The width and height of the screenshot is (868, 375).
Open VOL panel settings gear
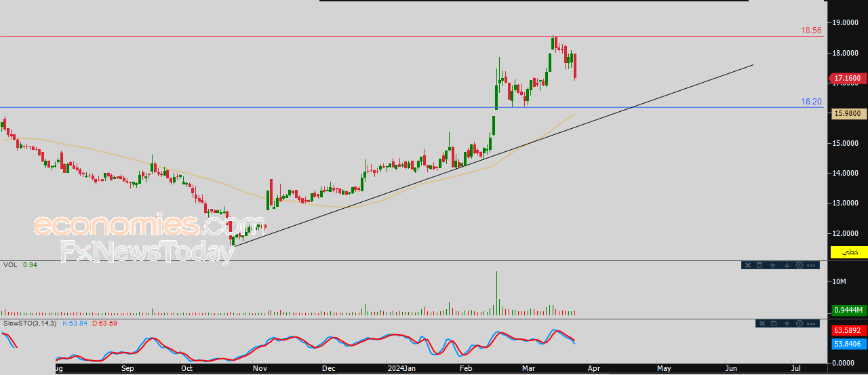[x=800, y=265]
